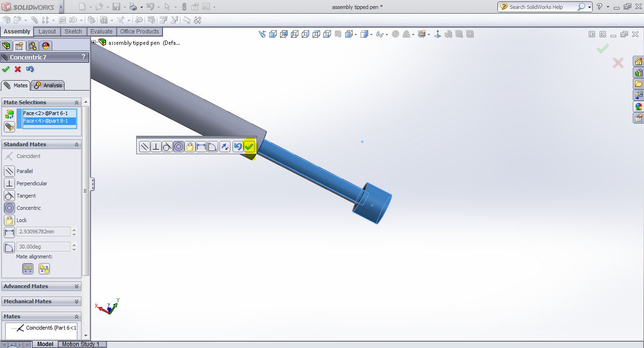Collapse the Mates list section
Image resolution: width=644 pixels, height=348 pixels.
click(x=76, y=316)
